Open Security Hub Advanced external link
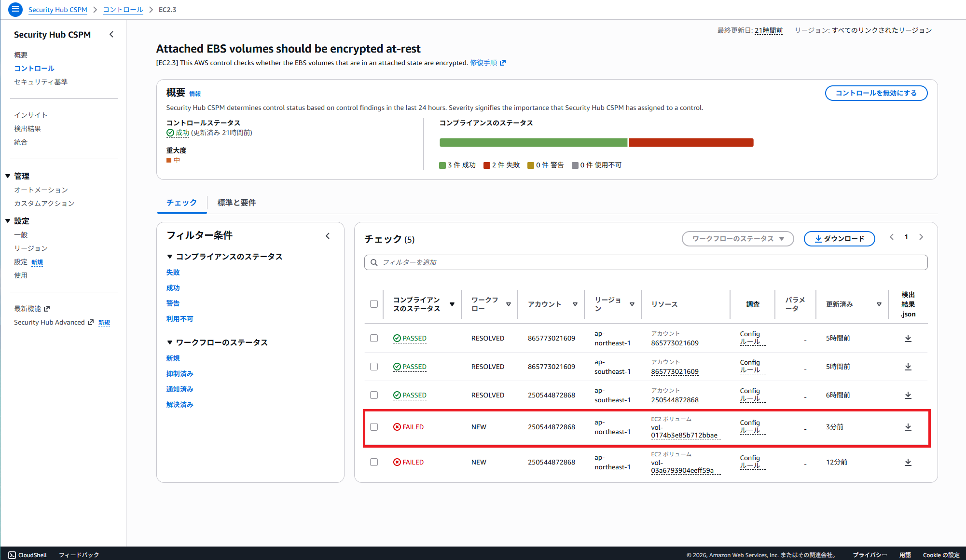 click(x=91, y=322)
